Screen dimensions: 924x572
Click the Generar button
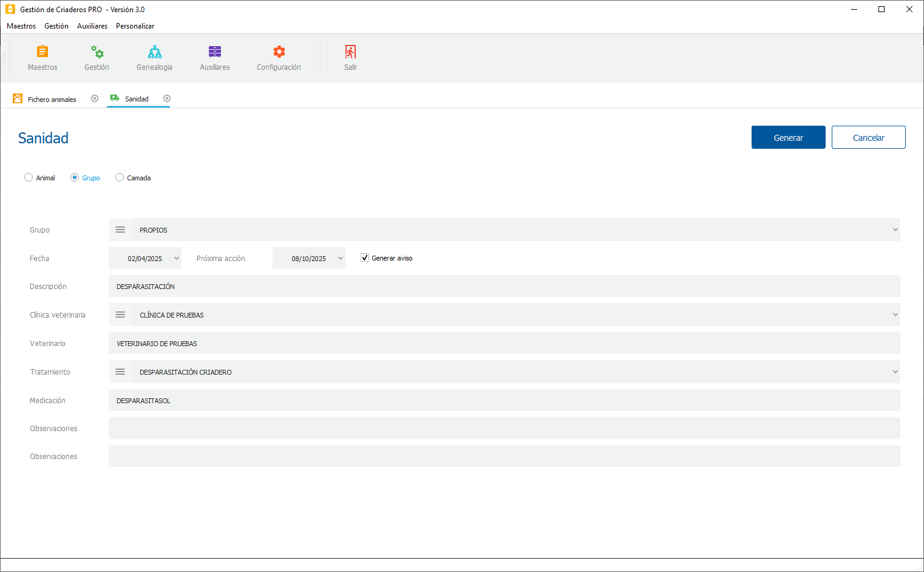tap(788, 137)
